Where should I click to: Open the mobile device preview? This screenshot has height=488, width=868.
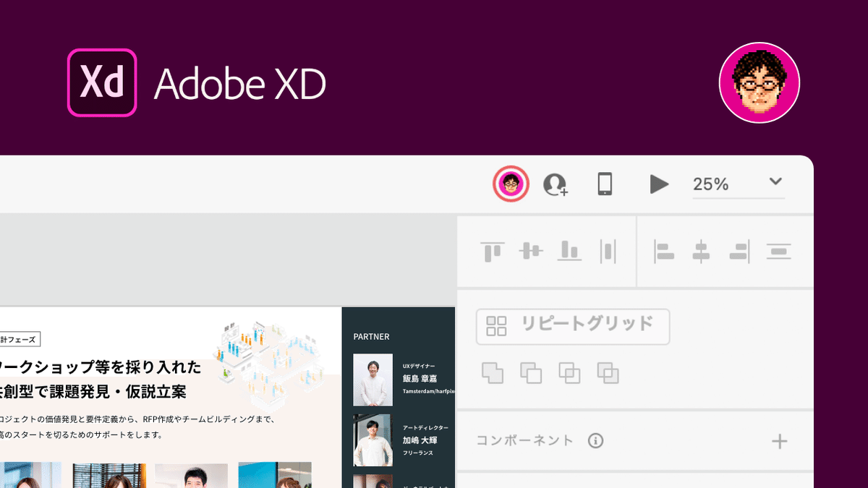point(605,184)
